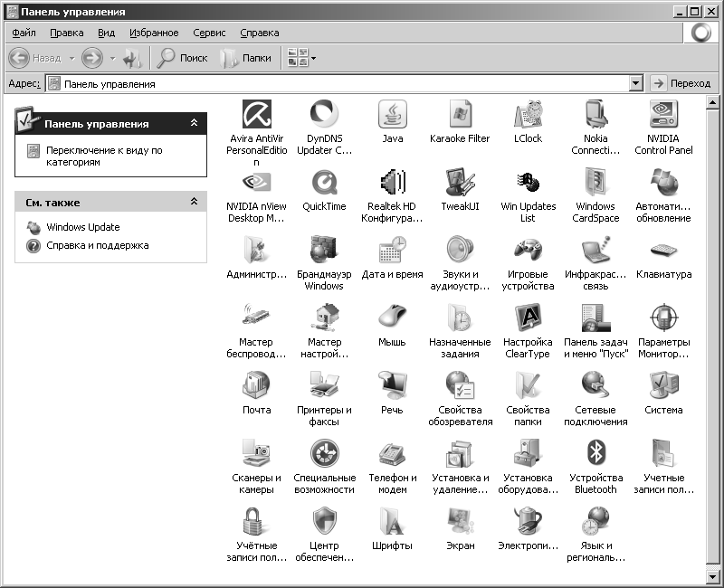The image size is (724, 588).
Task: Open Панель задач и меню "Пуск" icon
Action: [x=595, y=318]
